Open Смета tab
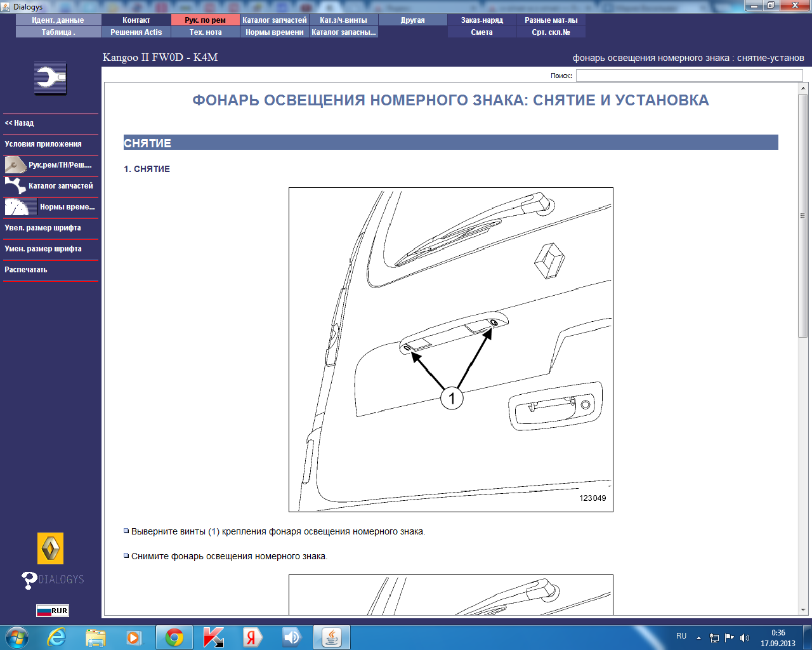Image resolution: width=812 pixels, height=650 pixels. click(x=482, y=32)
